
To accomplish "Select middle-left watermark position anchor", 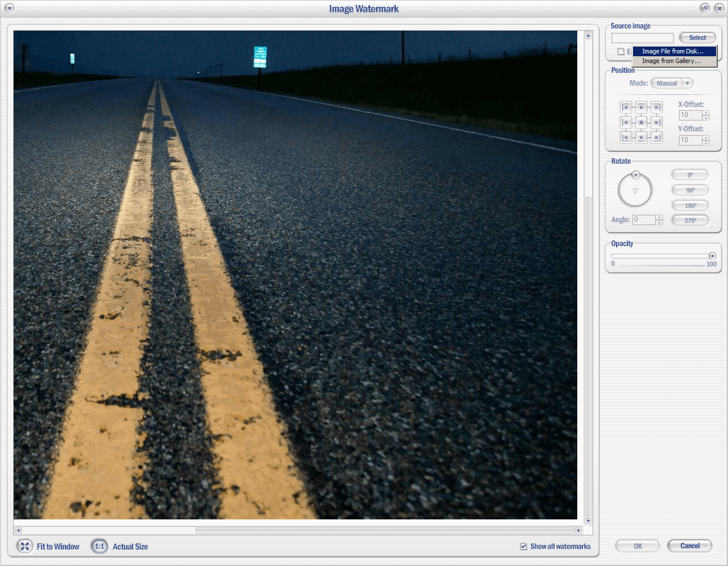I will coord(626,122).
